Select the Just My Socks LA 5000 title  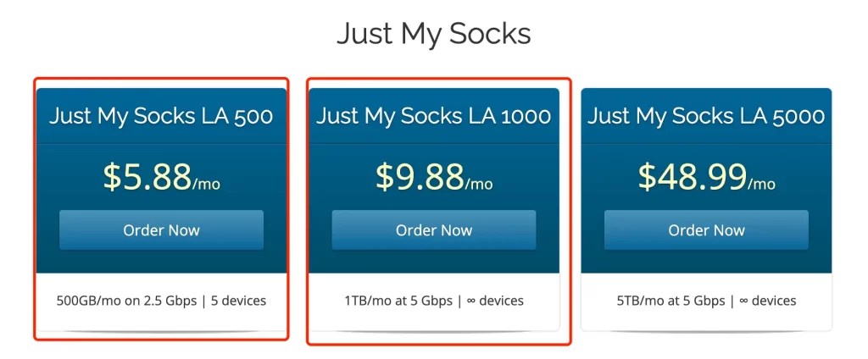[706, 116]
